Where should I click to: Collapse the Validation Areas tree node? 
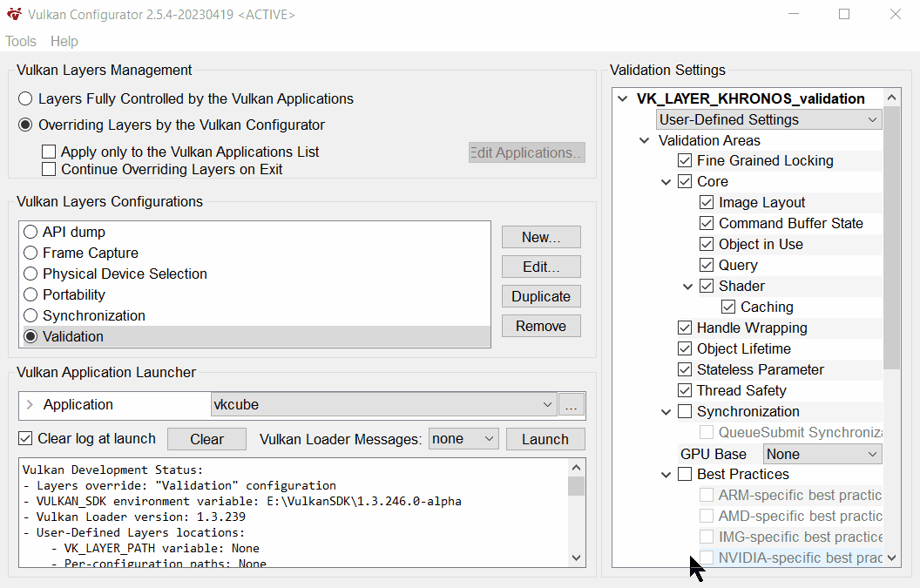point(644,140)
